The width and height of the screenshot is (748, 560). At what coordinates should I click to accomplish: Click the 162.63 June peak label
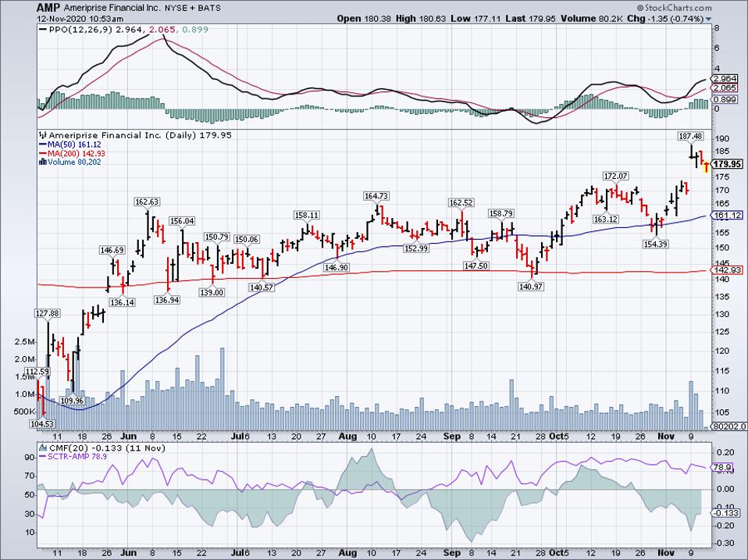147,202
